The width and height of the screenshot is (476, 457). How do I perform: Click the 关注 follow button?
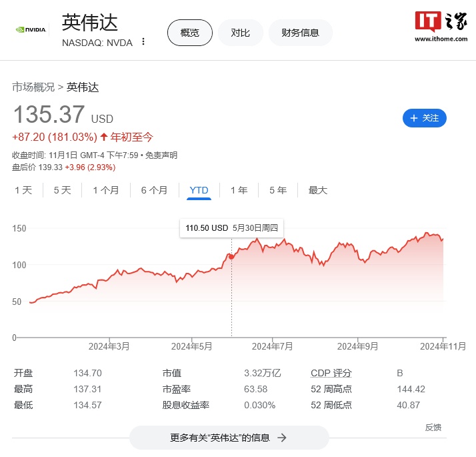point(425,118)
